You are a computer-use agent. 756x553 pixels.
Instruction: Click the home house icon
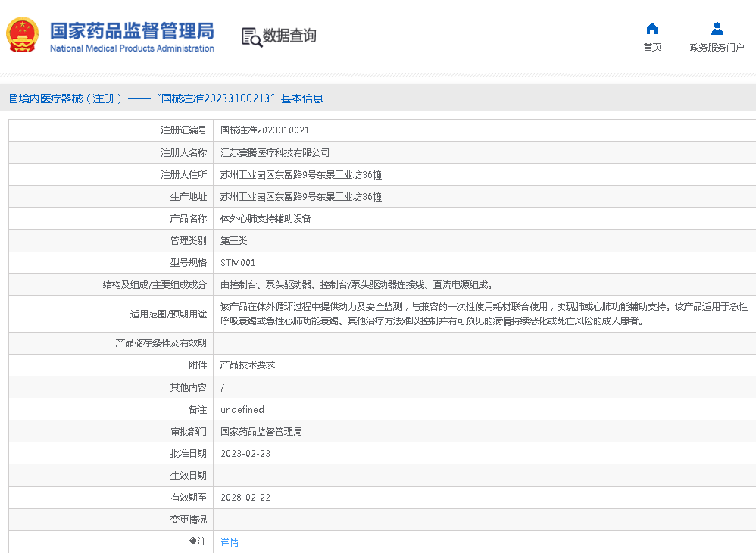click(x=651, y=29)
